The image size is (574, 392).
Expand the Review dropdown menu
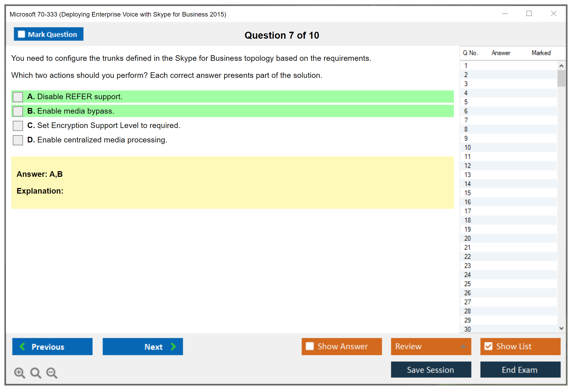coord(463,346)
